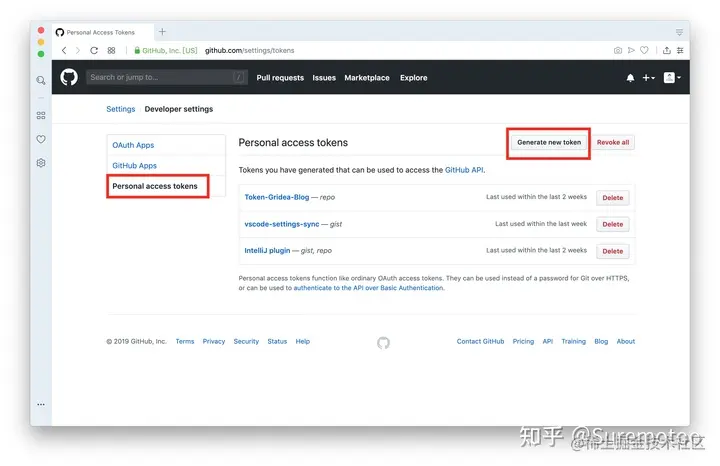Open footer Security link
720x466 pixels.
pos(246,342)
